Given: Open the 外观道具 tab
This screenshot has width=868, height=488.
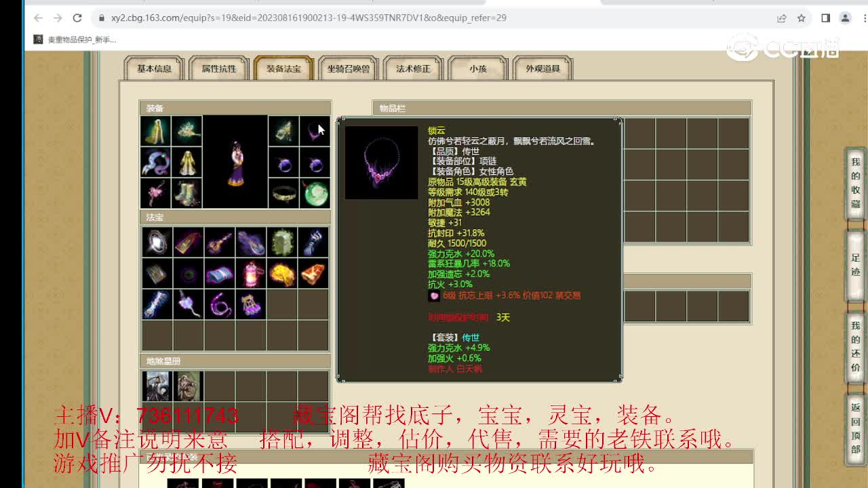Looking at the screenshot, I should pyautogui.click(x=543, y=68).
